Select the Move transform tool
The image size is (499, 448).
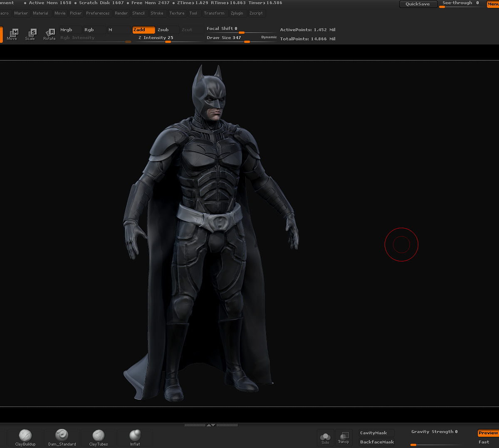click(12, 34)
